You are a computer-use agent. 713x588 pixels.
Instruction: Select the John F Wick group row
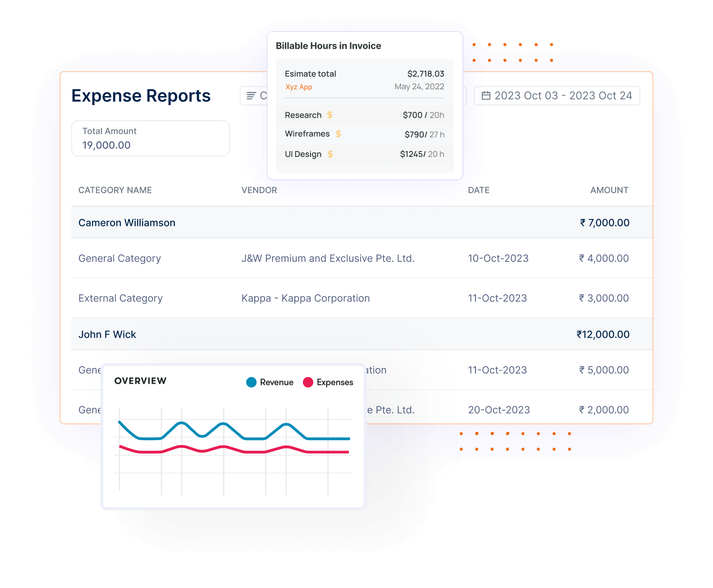click(362, 334)
